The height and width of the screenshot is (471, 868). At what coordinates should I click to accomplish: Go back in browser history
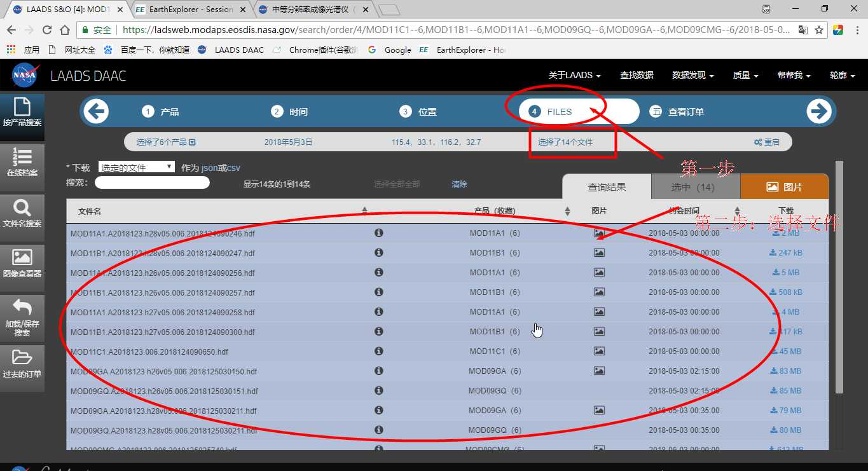(x=11, y=30)
